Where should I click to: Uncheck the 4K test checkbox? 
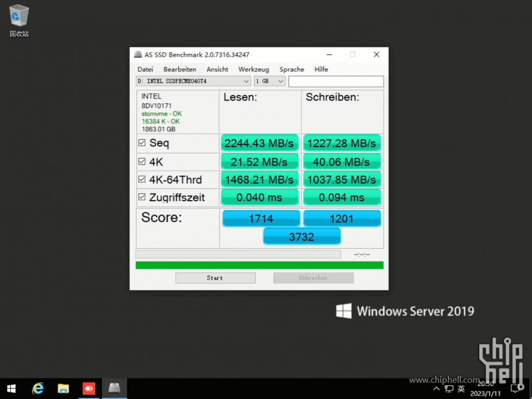142,162
